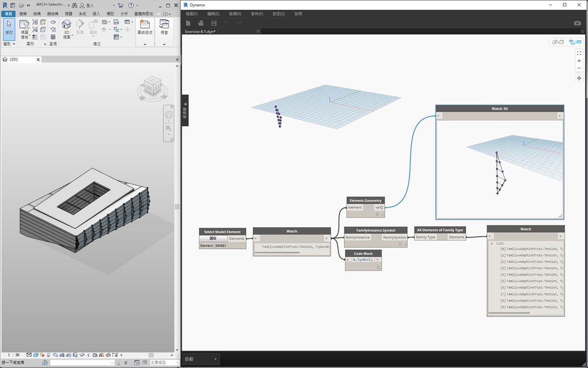Export workspace as image with camera icon
The width and height of the screenshot is (588, 368).
pos(577,23)
